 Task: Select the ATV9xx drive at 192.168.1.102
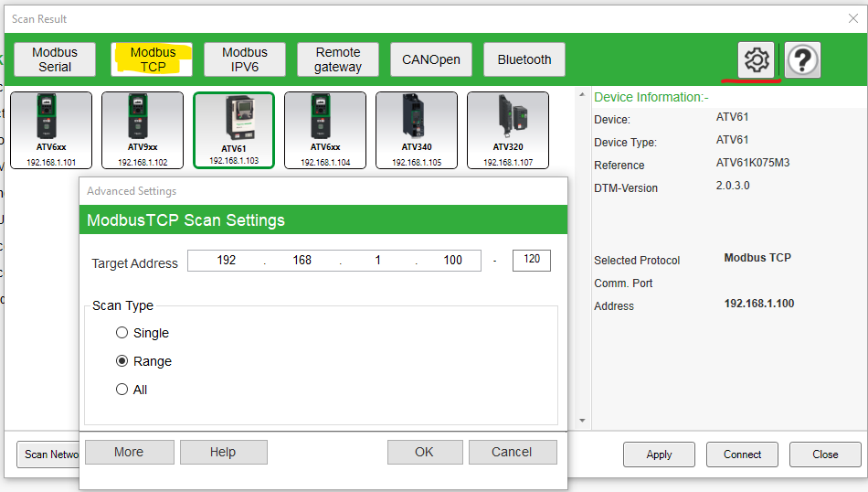click(x=143, y=130)
